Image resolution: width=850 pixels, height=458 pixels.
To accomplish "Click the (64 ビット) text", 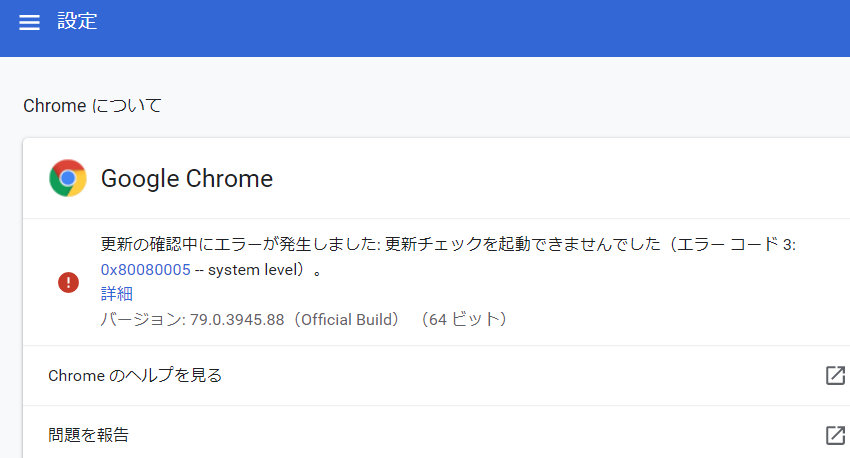I will click(467, 320).
